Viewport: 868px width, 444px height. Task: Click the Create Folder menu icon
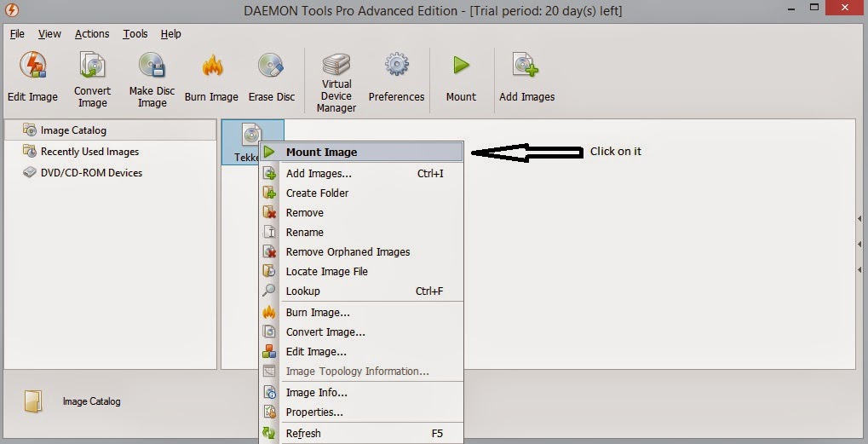[x=269, y=193]
